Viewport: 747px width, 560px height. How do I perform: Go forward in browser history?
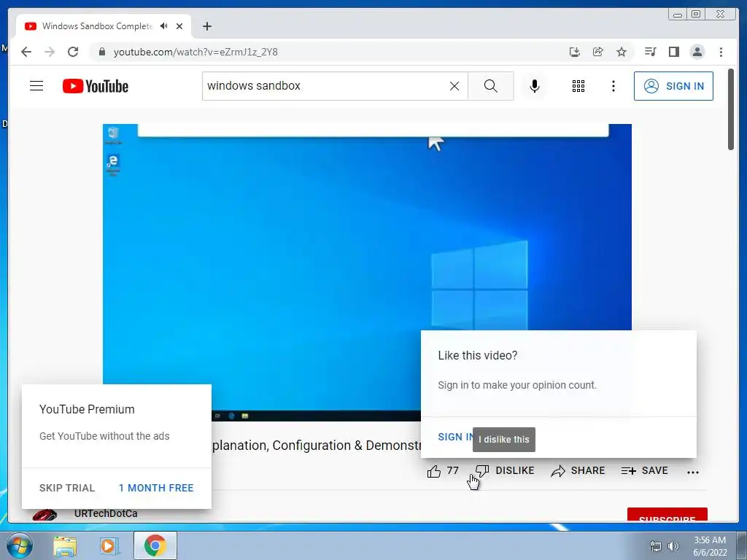click(50, 52)
